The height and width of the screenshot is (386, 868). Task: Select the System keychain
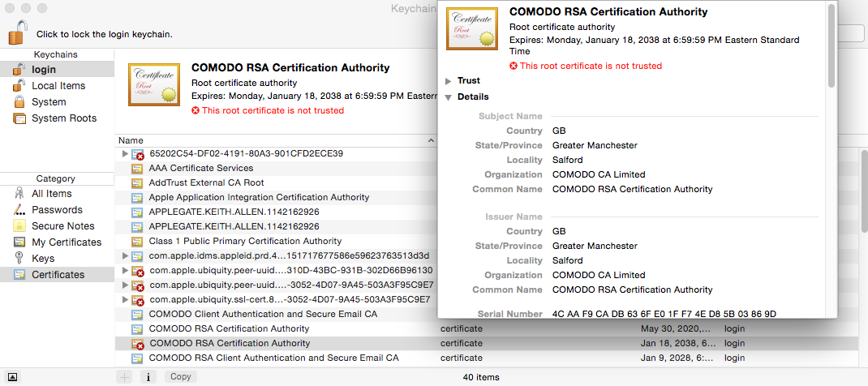[57, 101]
